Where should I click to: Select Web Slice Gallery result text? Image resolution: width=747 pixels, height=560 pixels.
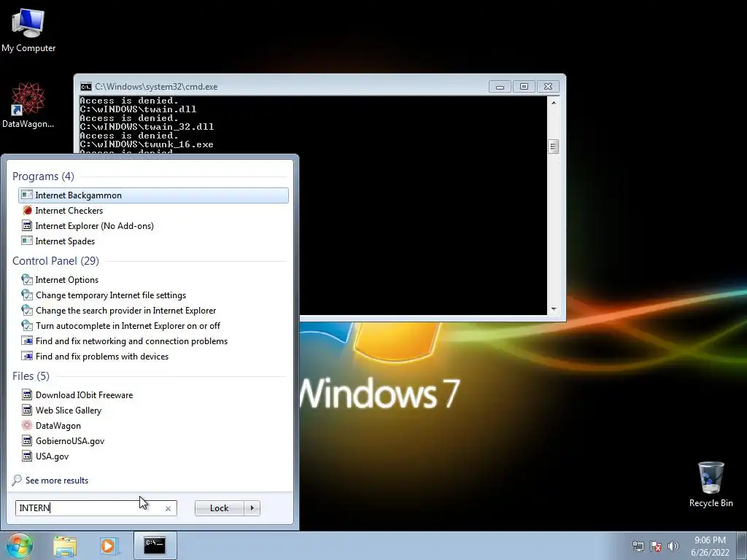[69, 411]
